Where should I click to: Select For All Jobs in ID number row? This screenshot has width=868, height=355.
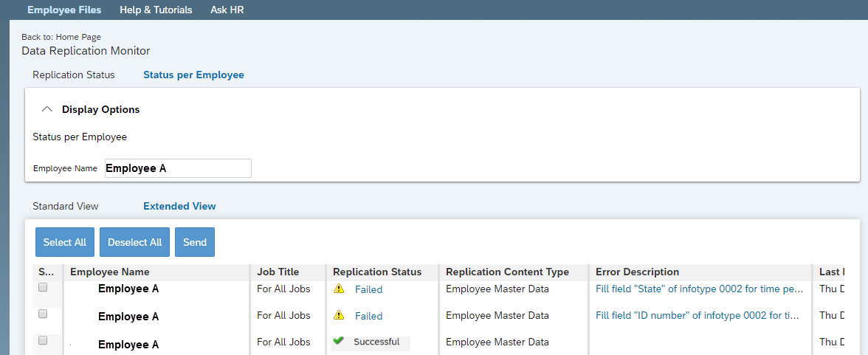[283, 315]
